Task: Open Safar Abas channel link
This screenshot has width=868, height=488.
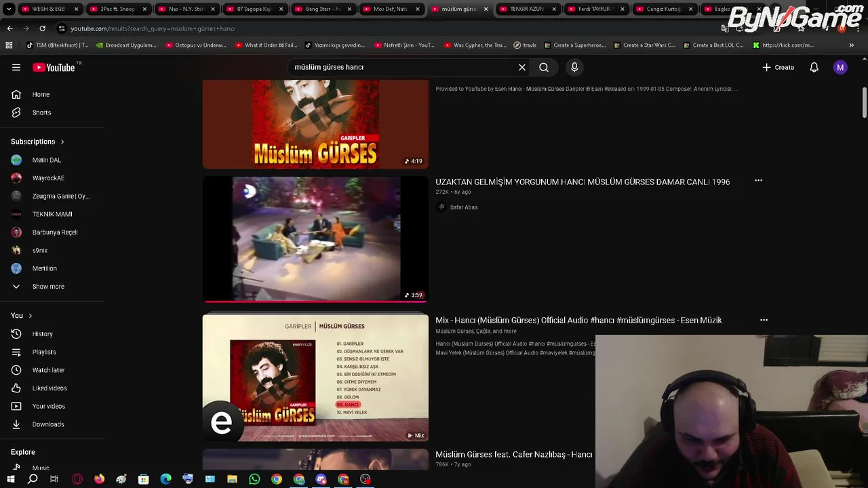Action: click(464, 207)
